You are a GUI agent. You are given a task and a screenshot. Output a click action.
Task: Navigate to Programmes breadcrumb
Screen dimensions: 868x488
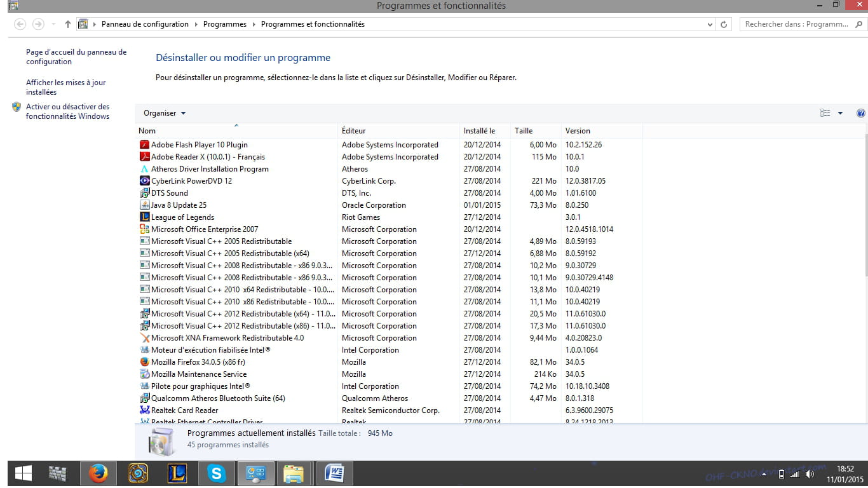(x=225, y=24)
